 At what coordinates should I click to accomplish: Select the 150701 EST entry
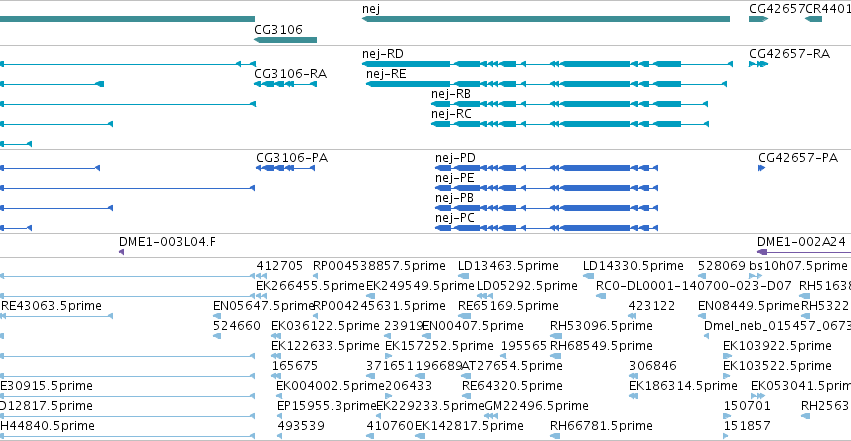pos(747,406)
